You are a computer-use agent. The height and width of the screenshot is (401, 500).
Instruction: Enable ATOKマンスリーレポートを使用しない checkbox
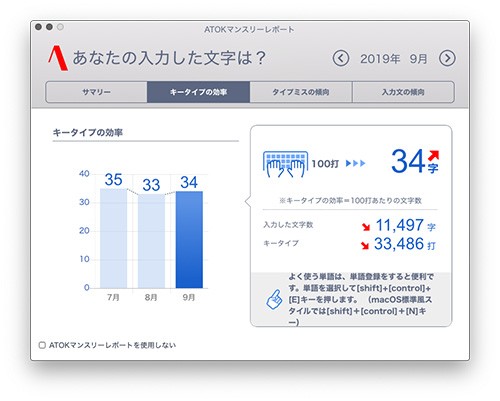[x=42, y=345]
